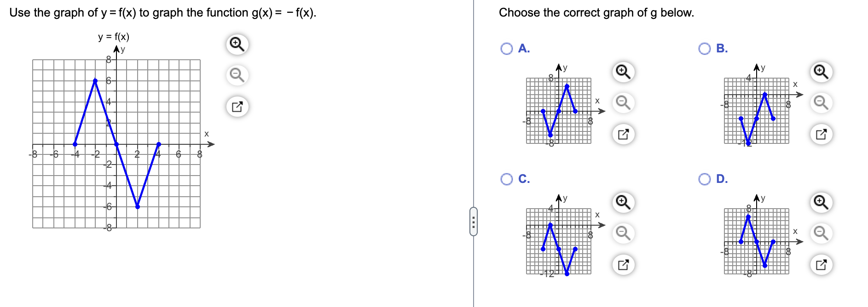Open graph A in a larger window
868x307 pixels.
click(623, 133)
